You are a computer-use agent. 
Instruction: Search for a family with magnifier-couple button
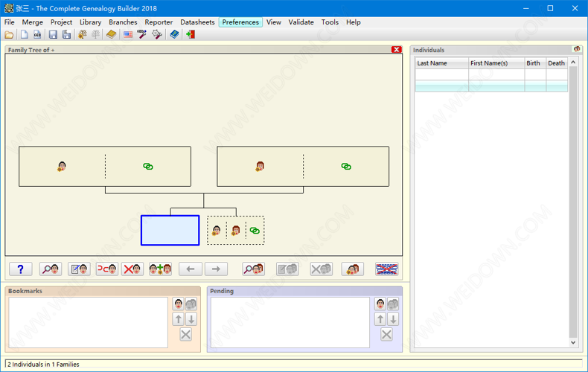point(254,269)
